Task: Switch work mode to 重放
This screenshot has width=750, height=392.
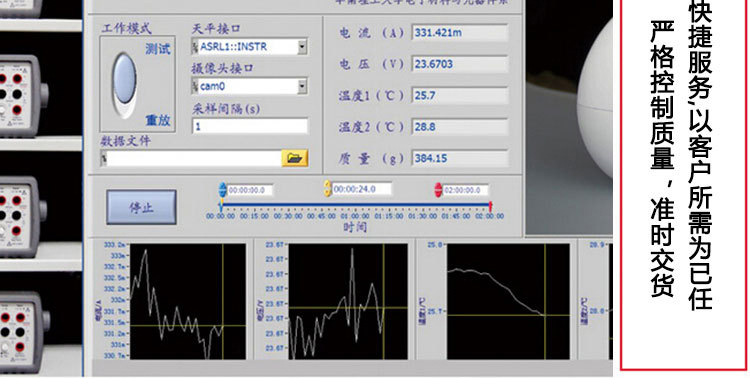Action: coord(158,120)
